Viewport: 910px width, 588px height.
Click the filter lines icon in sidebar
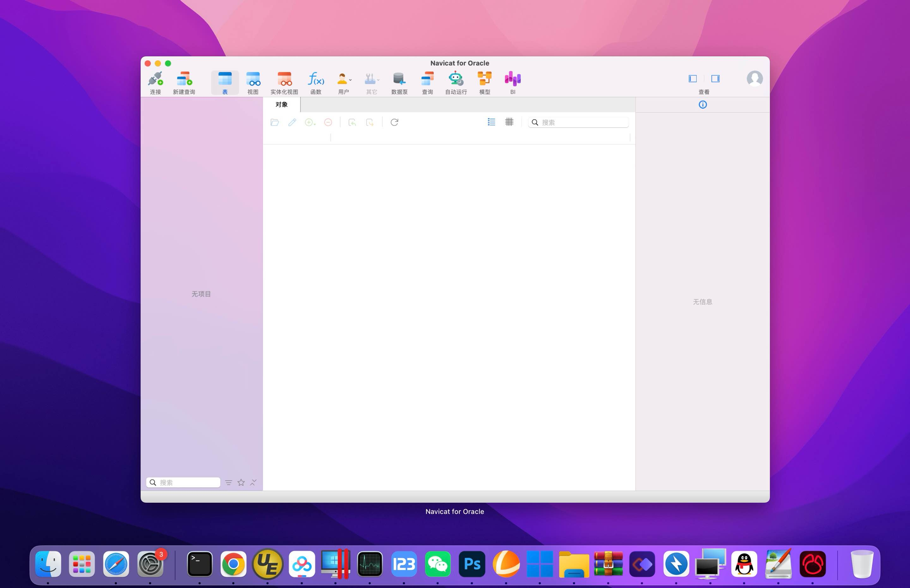coord(228,483)
